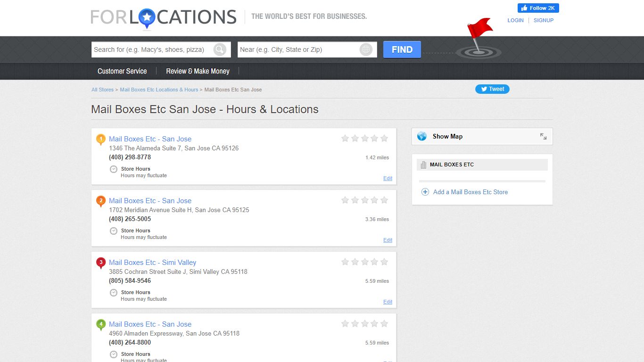Click the plus icon for adding a store

(425, 192)
